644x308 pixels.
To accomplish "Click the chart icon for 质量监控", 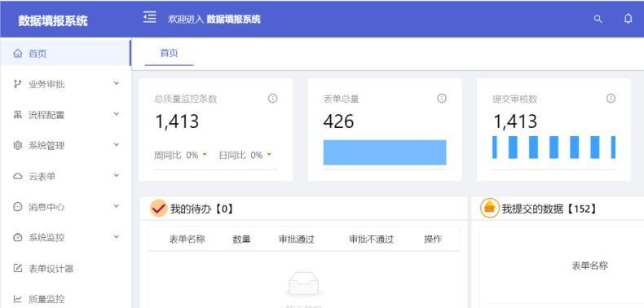I will click(18, 299).
